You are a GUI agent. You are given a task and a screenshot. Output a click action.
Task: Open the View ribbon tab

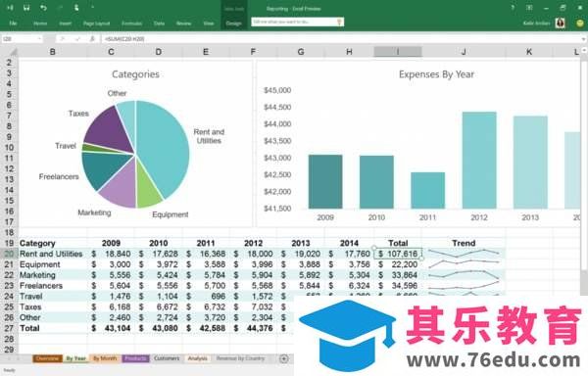[x=208, y=23]
